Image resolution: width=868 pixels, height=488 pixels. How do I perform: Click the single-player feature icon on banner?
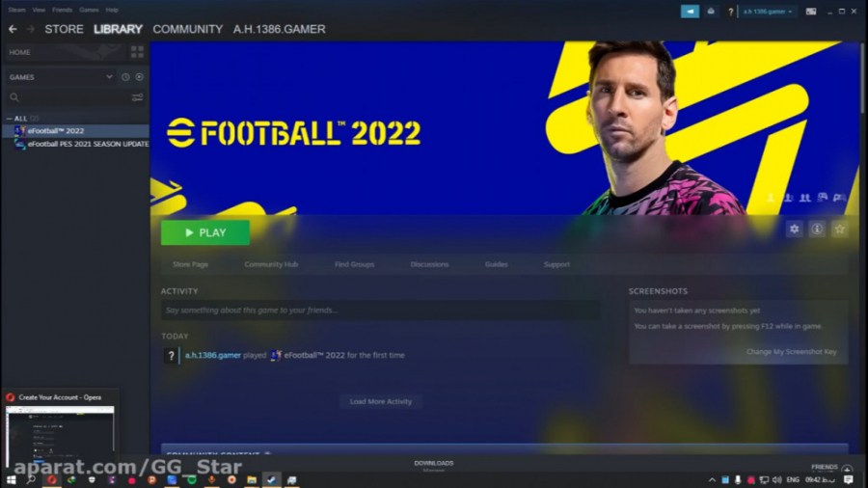tap(771, 198)
